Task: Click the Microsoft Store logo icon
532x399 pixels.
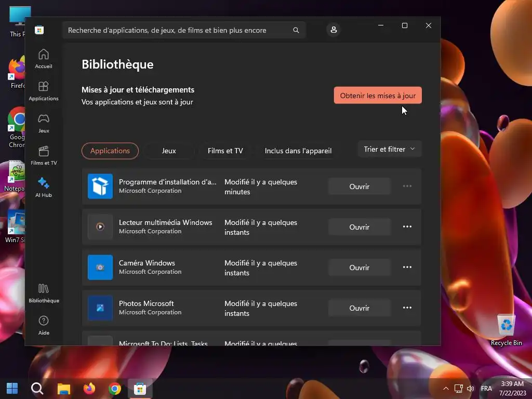Action: 39,30
